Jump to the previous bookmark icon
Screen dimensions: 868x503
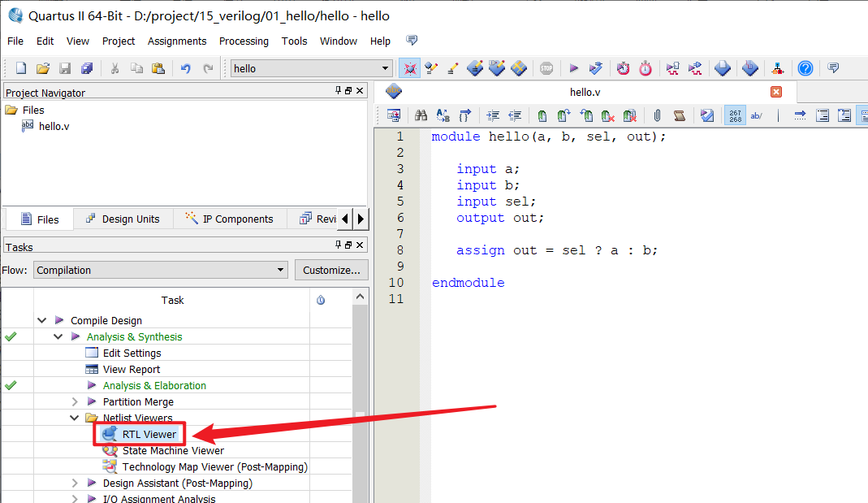[586, 115]
